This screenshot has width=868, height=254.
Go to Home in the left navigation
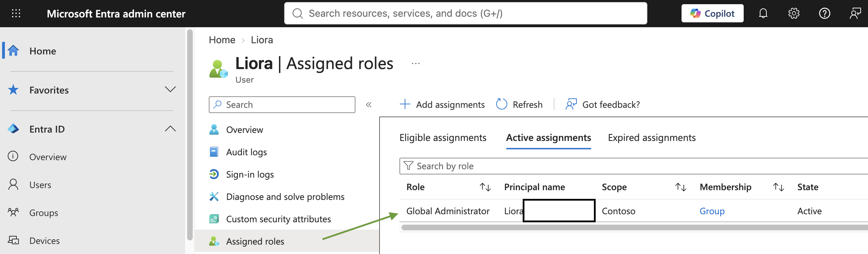[43, 51]
